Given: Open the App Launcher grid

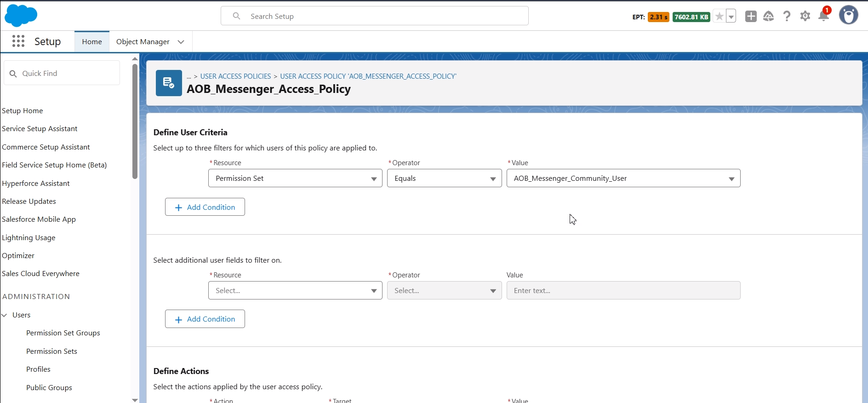Looking at the screenshot, I should click(18, 41).
